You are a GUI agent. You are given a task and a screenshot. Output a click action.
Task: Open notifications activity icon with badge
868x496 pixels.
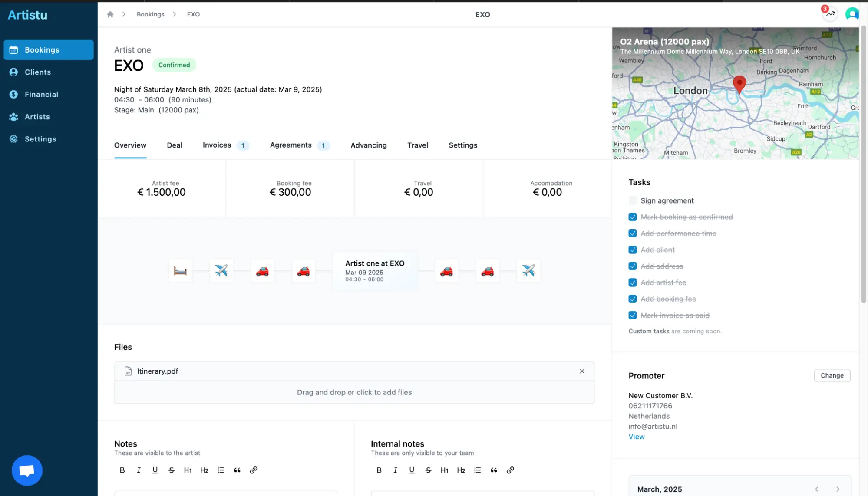coord(830,14)
